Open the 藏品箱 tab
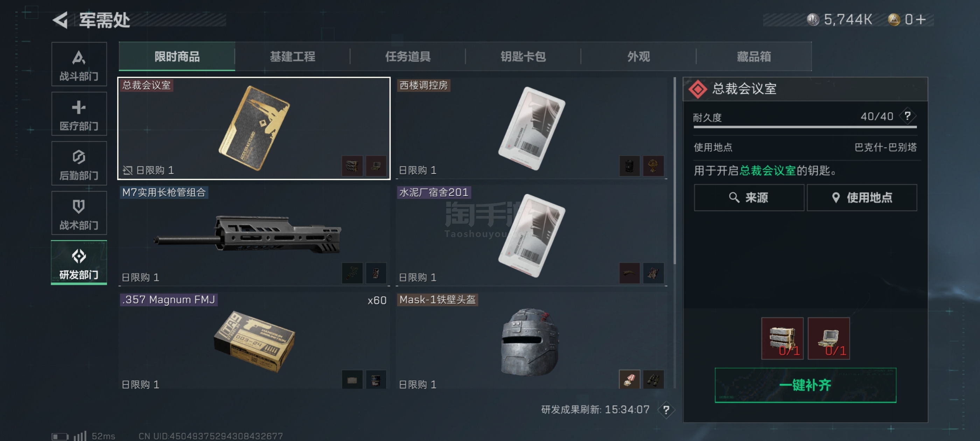The width and height of the screenshot is (980, 441). click(x=754, y=57)
